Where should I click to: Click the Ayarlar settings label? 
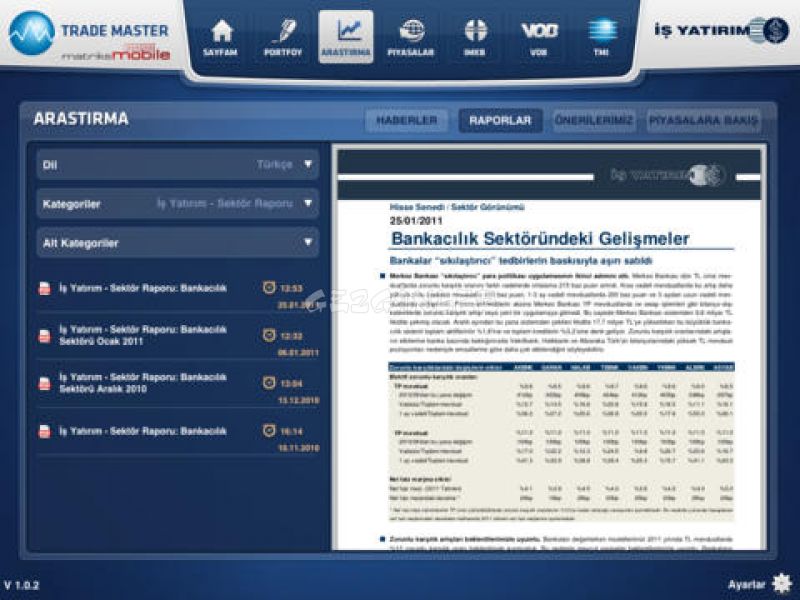[746, 585]
